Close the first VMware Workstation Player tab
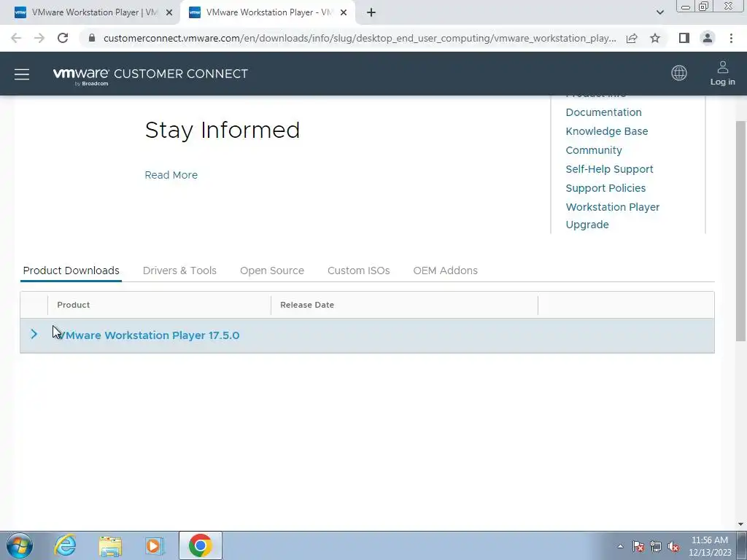Screen dimensions: 747x560 [x=169, y=12]
